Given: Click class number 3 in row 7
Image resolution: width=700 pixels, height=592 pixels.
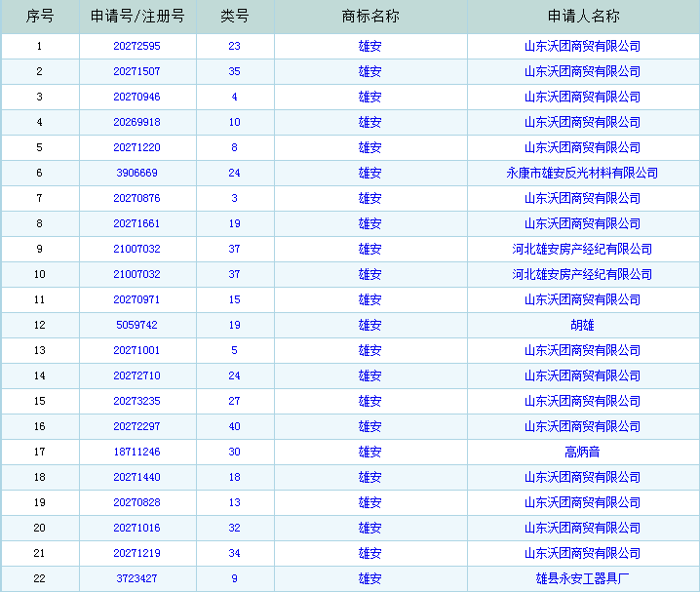Looking at the screenshot, I should (x=234, y=198).
